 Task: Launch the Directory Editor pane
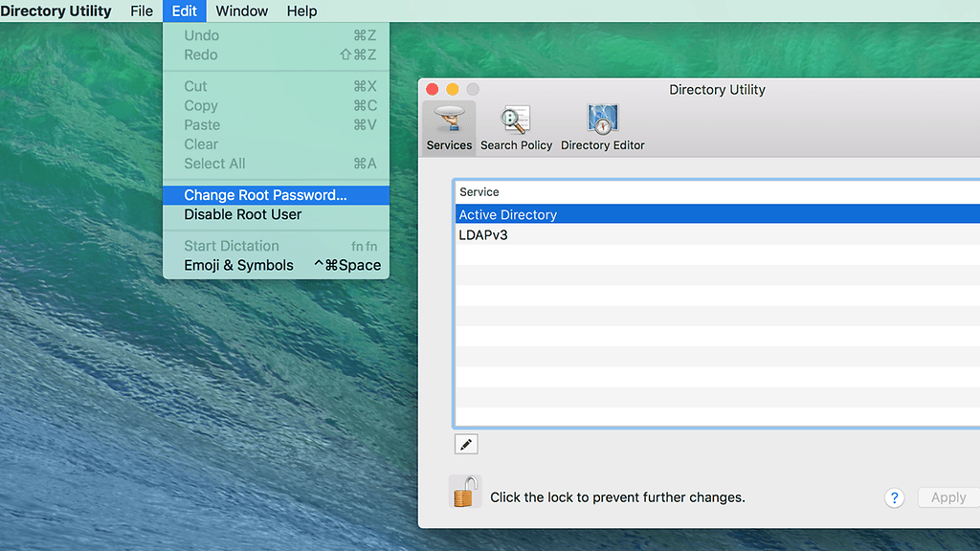[602, 128]
